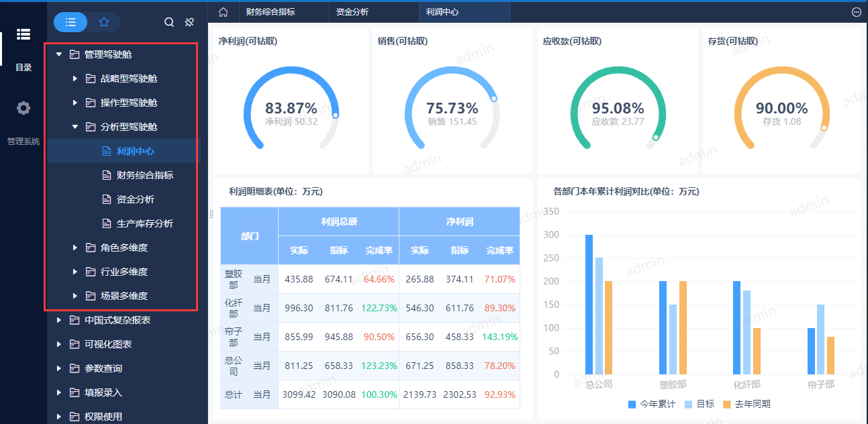The image size is (868, 424).
Task: Expand the 战略型驾驶舱 arrow
Action: [x=75, y=78]
